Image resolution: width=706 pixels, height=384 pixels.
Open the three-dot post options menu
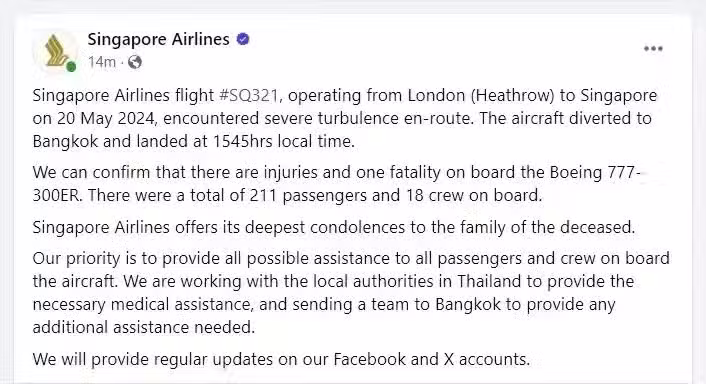(653, 49)
